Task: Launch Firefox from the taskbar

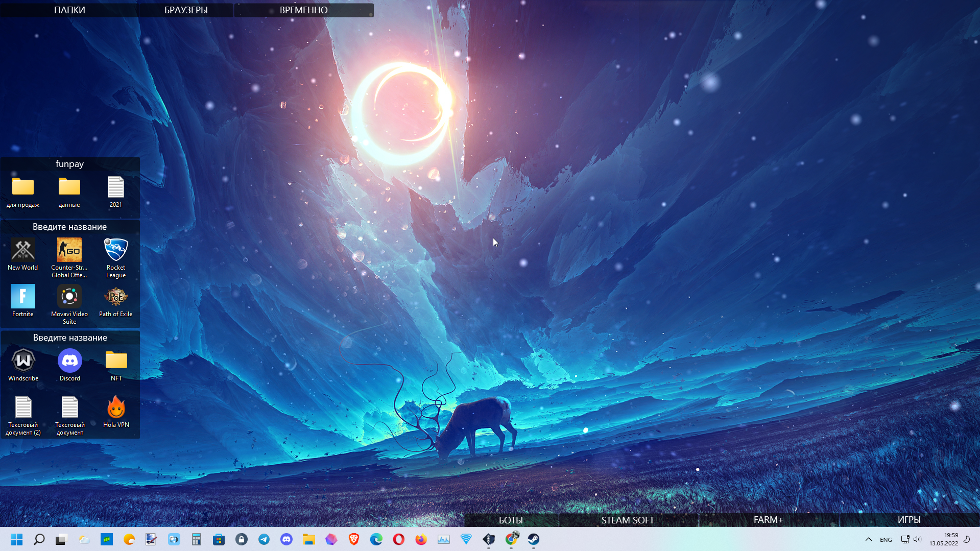Action: point(421,539)
